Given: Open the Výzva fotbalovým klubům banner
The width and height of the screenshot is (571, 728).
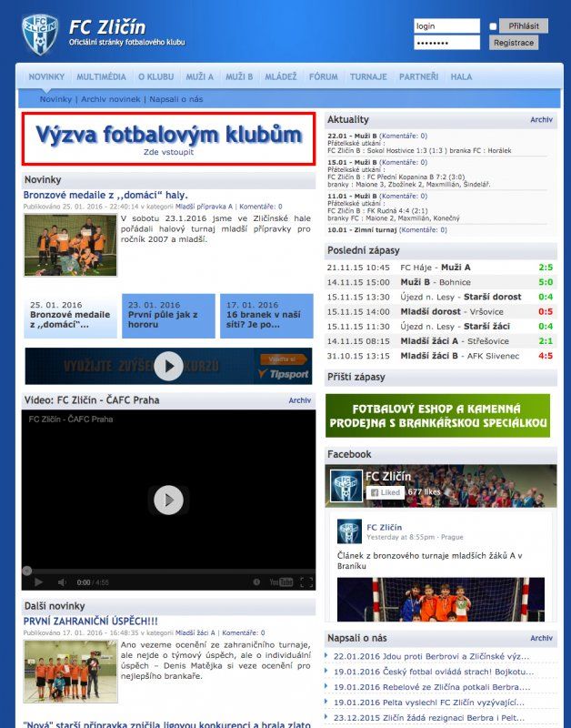Looking at the screenshot, I should (x=168, y=138).
